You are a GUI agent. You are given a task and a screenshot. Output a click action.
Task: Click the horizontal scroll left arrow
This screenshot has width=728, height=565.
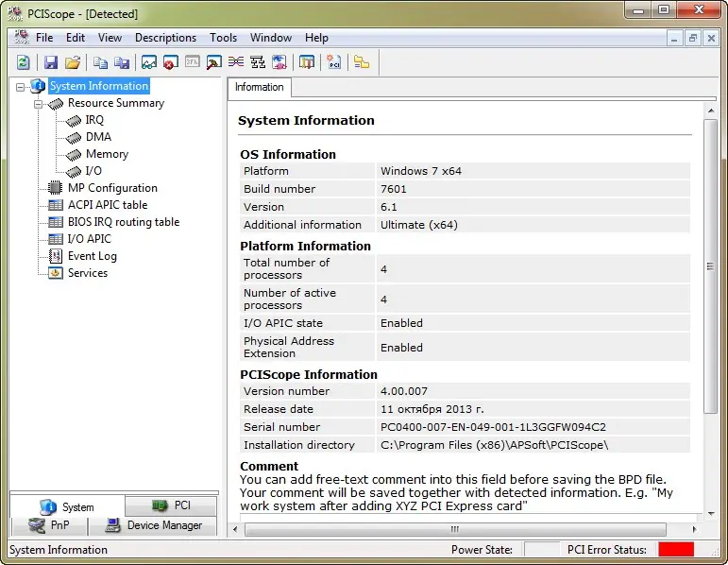235,529
